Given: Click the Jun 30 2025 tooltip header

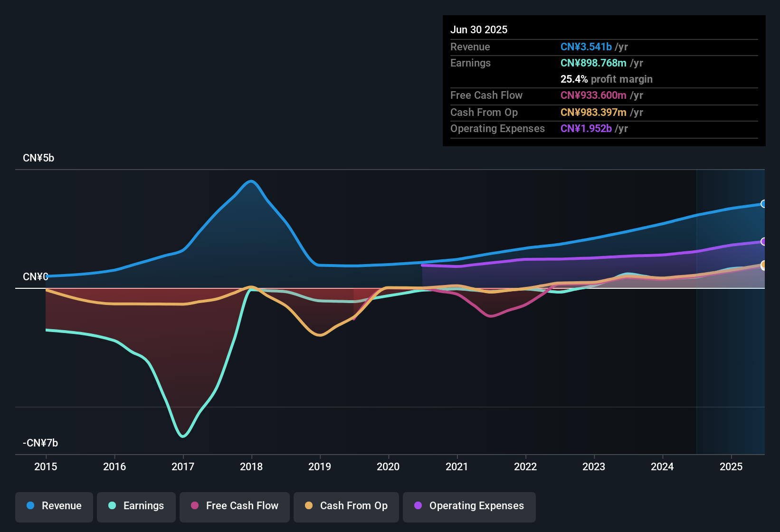Looking at the screenshot, I should tap(479, 29).
